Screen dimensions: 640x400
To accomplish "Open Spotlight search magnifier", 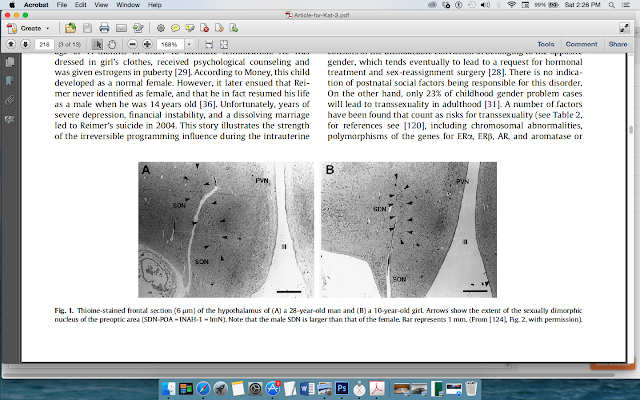I will (x=611, y=5).
